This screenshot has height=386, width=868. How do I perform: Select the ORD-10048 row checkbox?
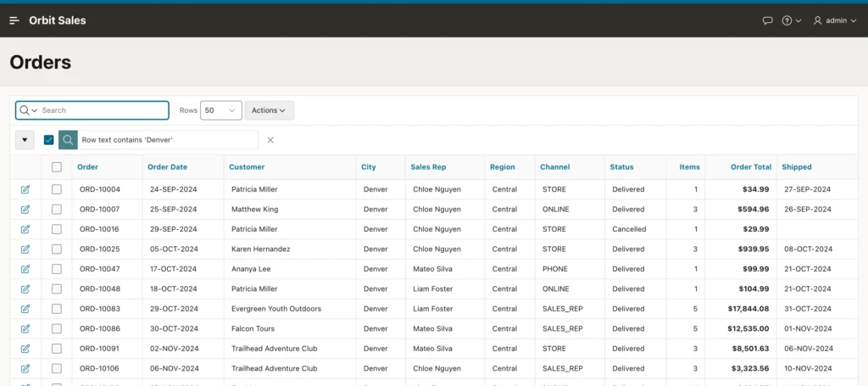pyautogui.click(x=57, y=289)
